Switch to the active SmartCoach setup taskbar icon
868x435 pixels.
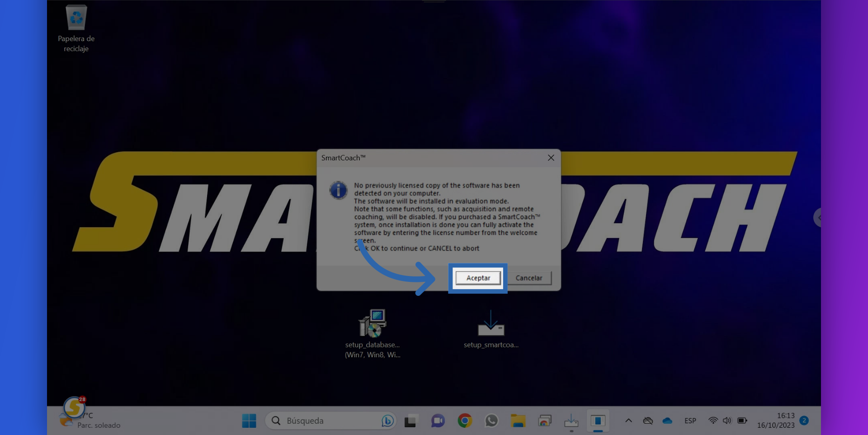(x=598, y=421)
